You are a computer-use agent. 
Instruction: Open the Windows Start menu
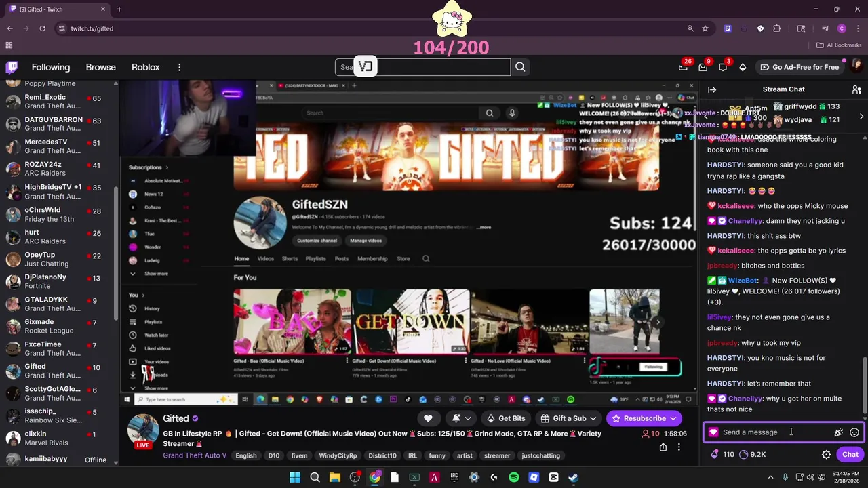click(x=295, y=477)
